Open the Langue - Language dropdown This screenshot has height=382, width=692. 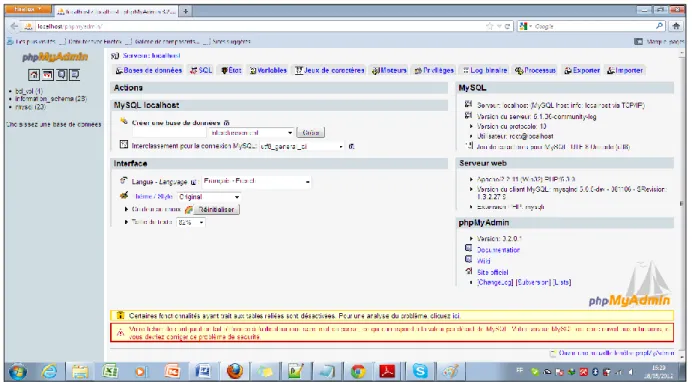(x=256, y=181)
